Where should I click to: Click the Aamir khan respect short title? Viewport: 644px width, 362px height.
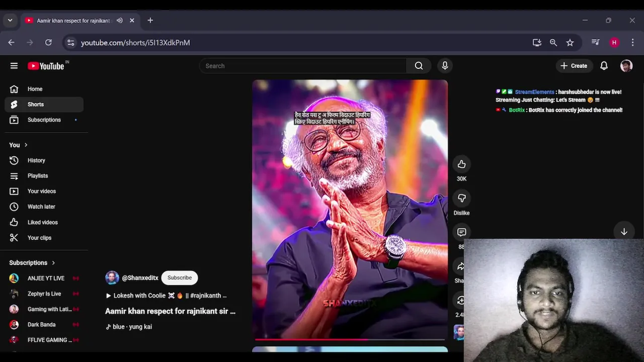tap(170, 311)
